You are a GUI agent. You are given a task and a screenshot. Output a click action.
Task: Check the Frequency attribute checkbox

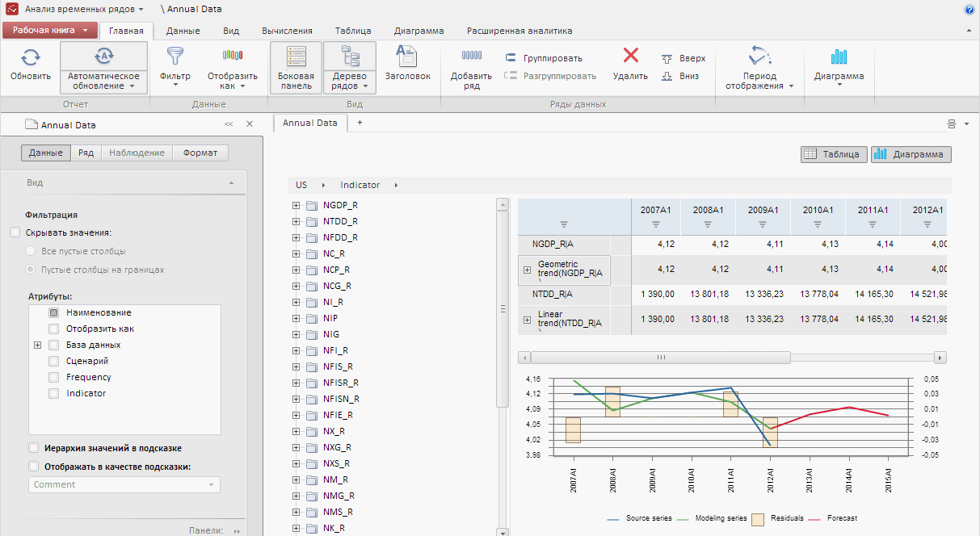tap(53, 377)
